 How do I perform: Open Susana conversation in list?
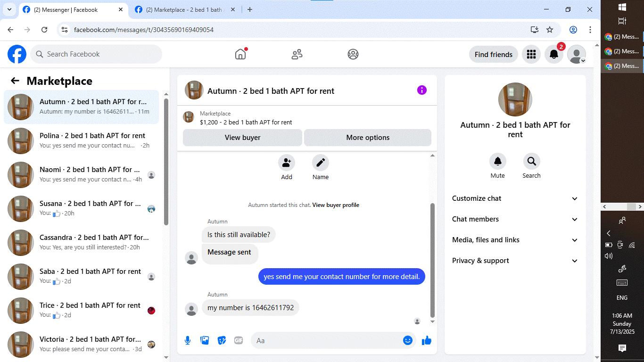tap(81, 209)
